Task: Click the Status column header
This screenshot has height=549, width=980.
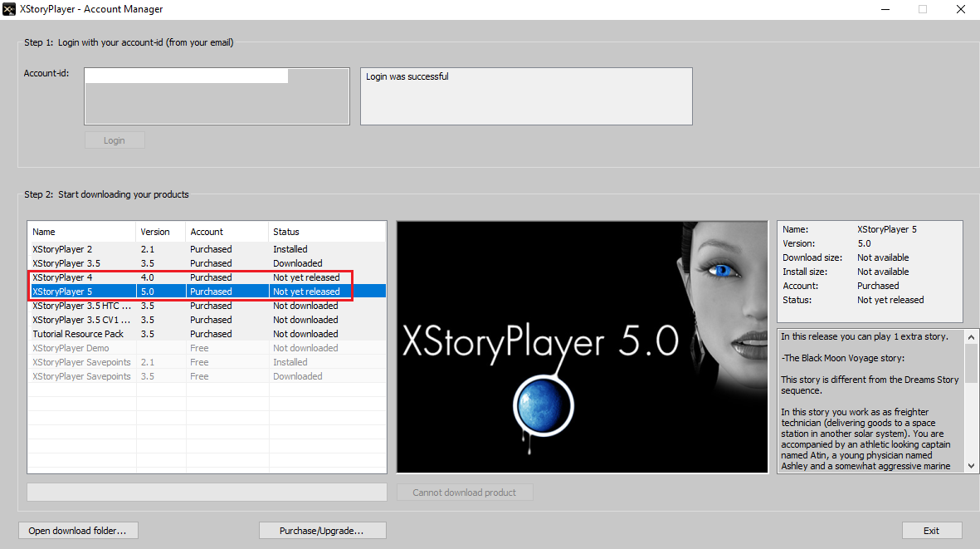Action: (327, 232)
